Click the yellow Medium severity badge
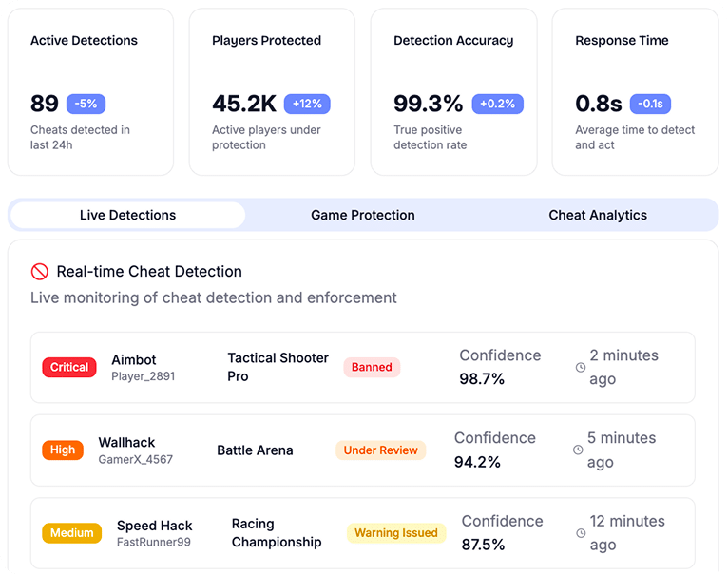 72,533
